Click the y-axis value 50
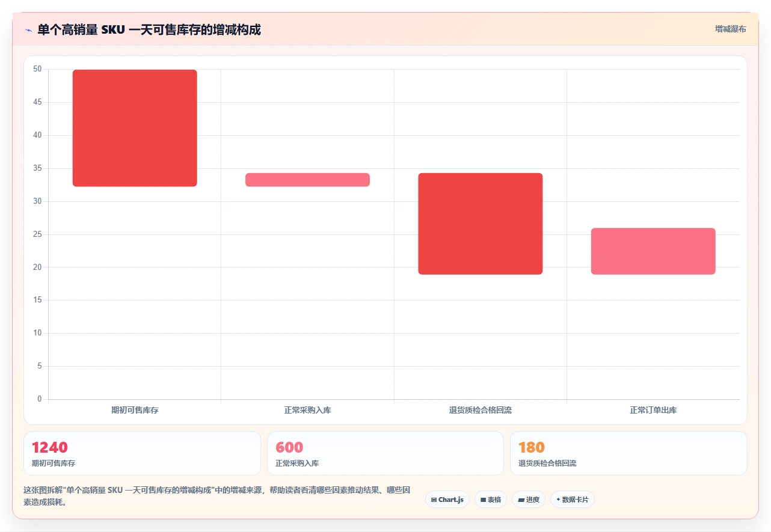771x532 pixels. click(x=37, y=69)
